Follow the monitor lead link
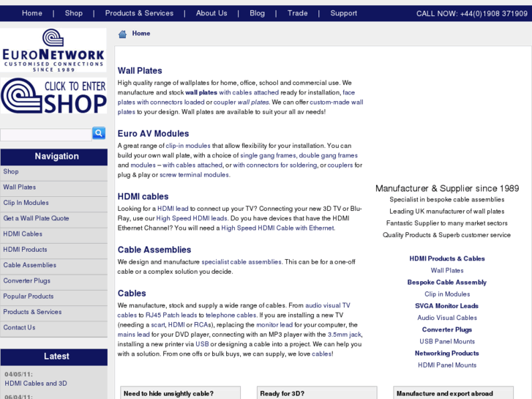The image size is (532, 399). (274, 325)
